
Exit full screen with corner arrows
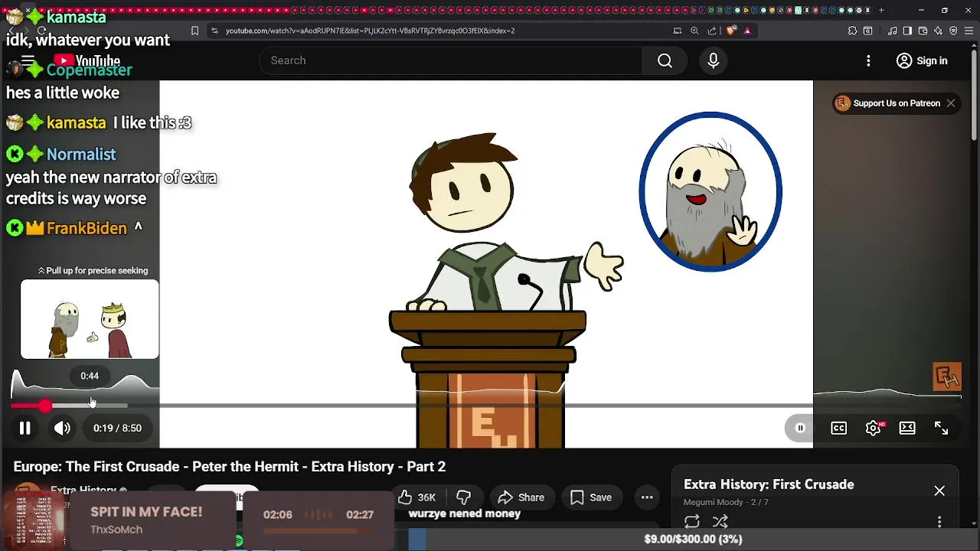click(941, 429)
